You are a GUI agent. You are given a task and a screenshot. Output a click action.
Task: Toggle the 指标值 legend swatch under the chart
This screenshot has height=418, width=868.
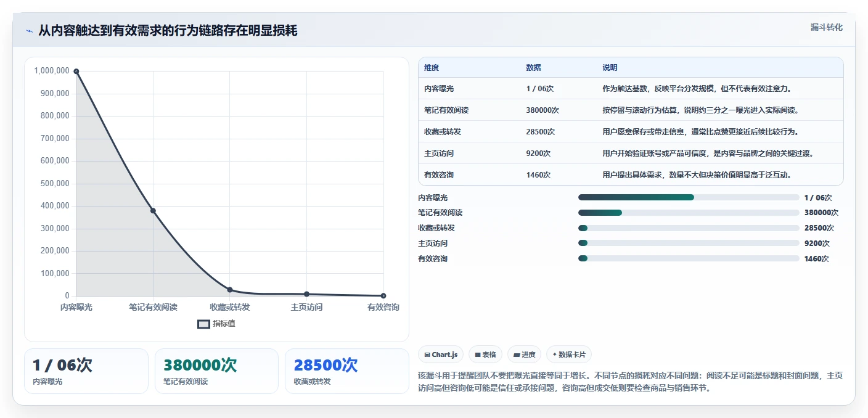(203, 324)
